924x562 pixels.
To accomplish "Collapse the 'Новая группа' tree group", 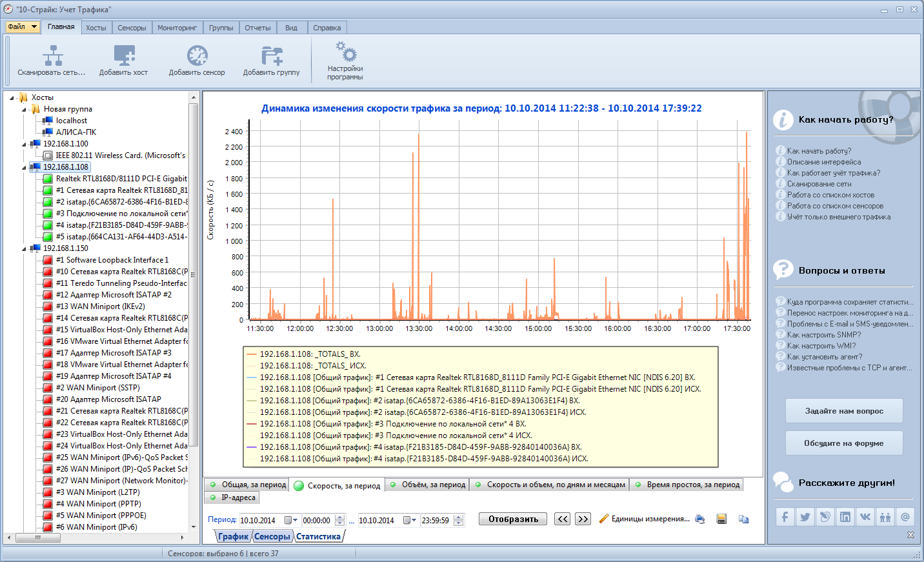I will click(x=25, y=109).
